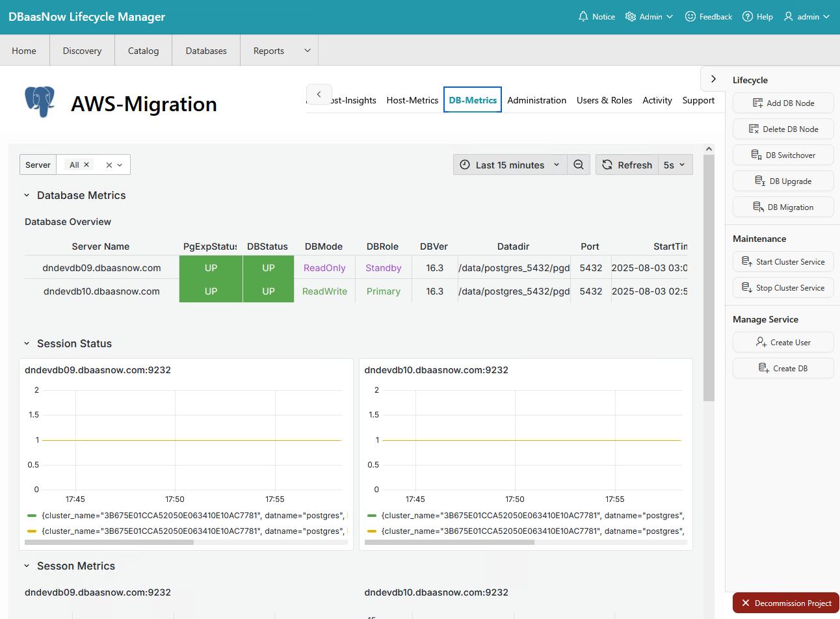
Task: Collapse the Session Status section
Action: 27,344
